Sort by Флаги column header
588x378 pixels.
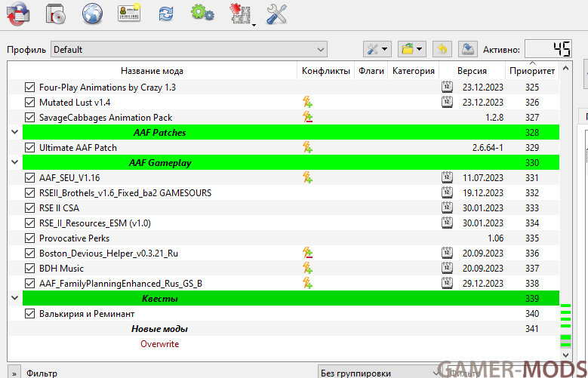[x=371, y=71]
